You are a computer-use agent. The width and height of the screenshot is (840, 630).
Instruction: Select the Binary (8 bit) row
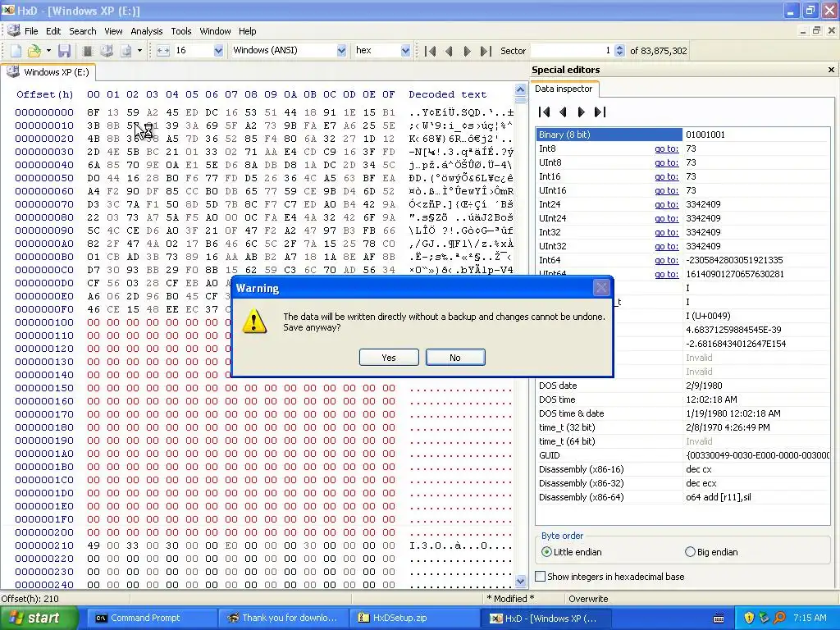point(682,135)
